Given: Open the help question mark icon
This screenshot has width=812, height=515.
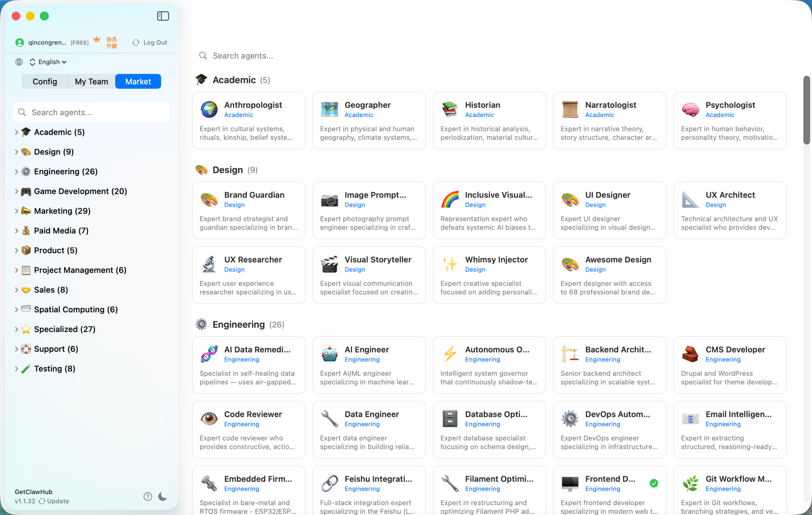Looking at the screenshot, I should [147, 496].
